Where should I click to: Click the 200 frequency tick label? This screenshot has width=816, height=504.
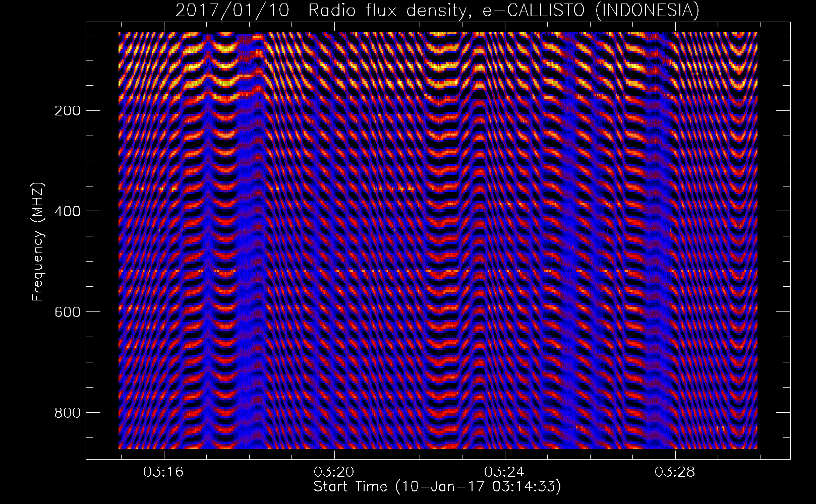coord(67,110)
